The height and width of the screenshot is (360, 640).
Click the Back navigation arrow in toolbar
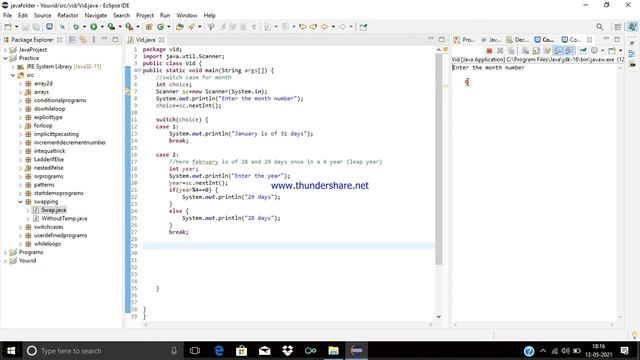pyautogui.click(x=324, y=27)
